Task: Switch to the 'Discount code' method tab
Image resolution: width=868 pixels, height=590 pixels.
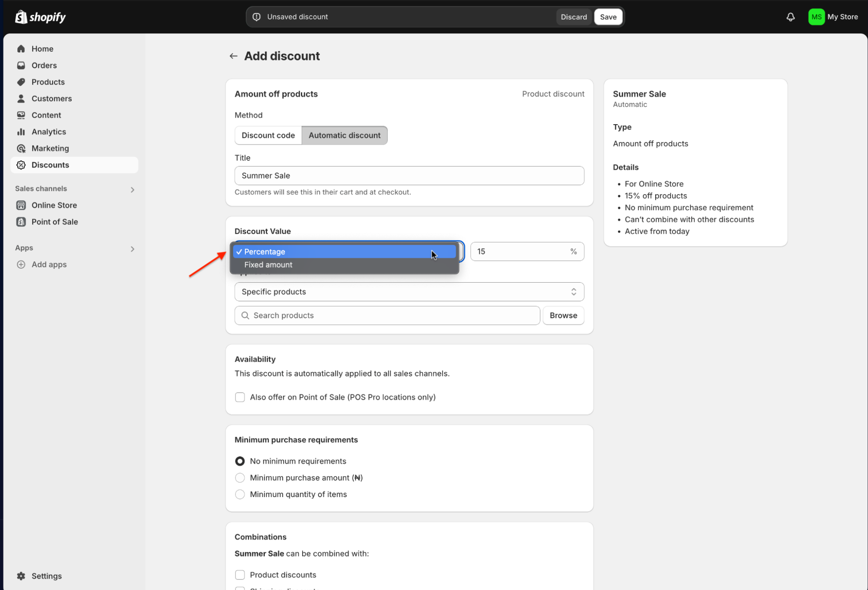Action: [x=268, y=135]
